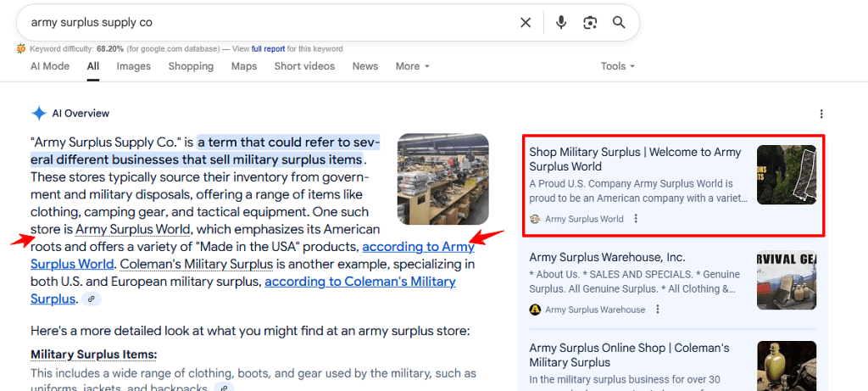
Task: Click into the search field with army surplus query
Action: click(271, 23)
